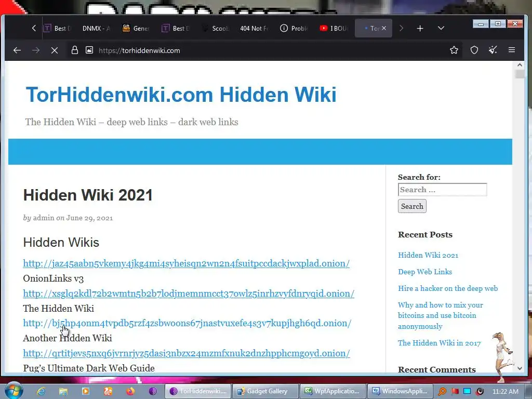This screenshot has height=399, width=532.
Task: Click the page scrollbar up arrow
Action: (520, 65)
